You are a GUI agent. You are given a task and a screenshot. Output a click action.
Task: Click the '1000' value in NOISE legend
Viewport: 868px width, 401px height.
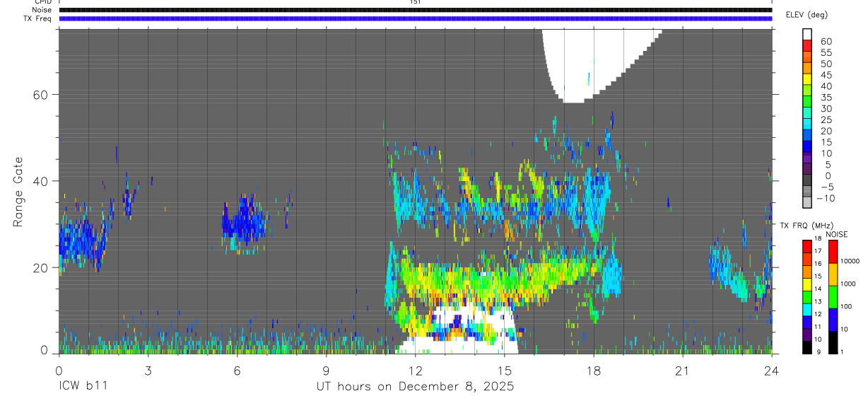847,284
